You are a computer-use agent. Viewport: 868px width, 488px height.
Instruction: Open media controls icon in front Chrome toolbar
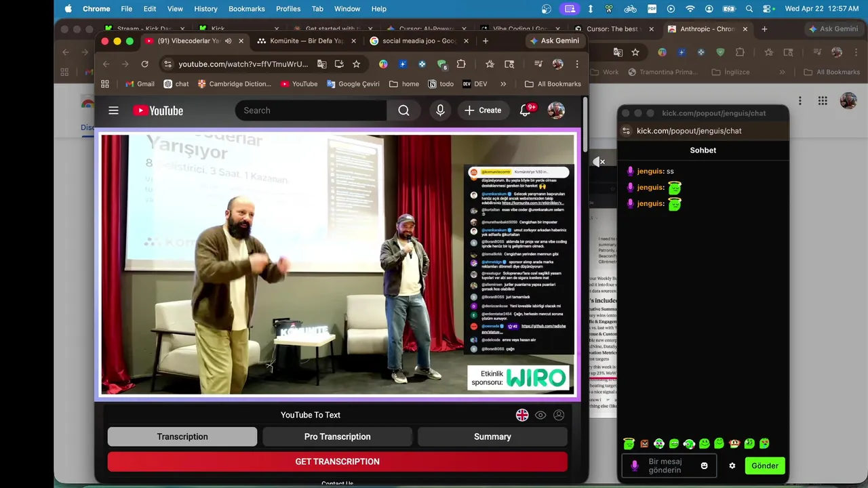[x=538, y=64]
